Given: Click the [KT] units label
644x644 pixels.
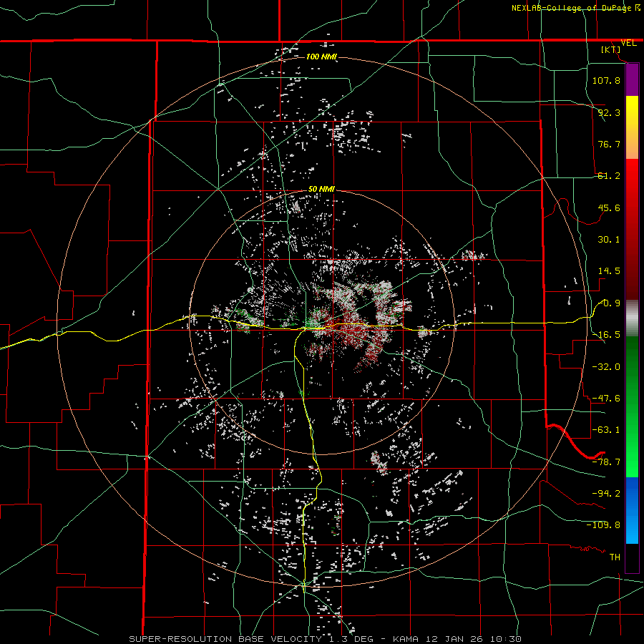Looking at the screenshot, I should [611, 49].
